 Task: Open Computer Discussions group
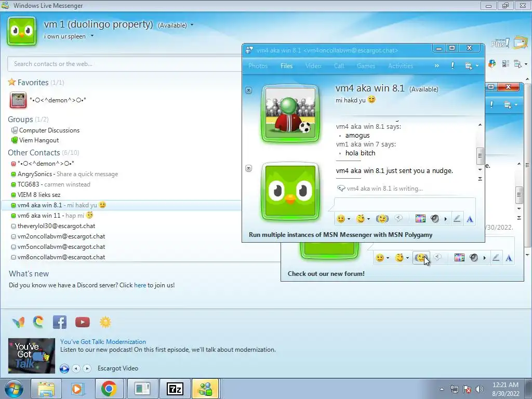(49, 130)
